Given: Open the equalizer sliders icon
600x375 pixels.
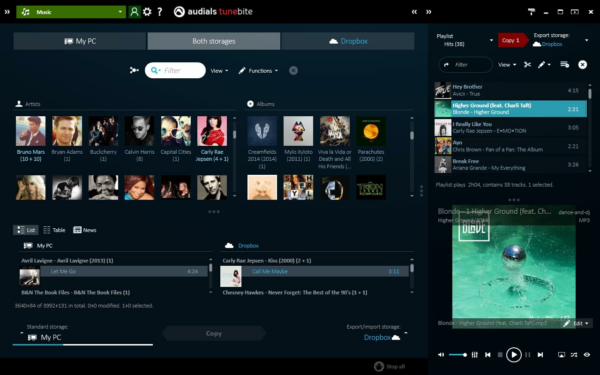Looking at the screenshot, I should (x=474, y=355).
